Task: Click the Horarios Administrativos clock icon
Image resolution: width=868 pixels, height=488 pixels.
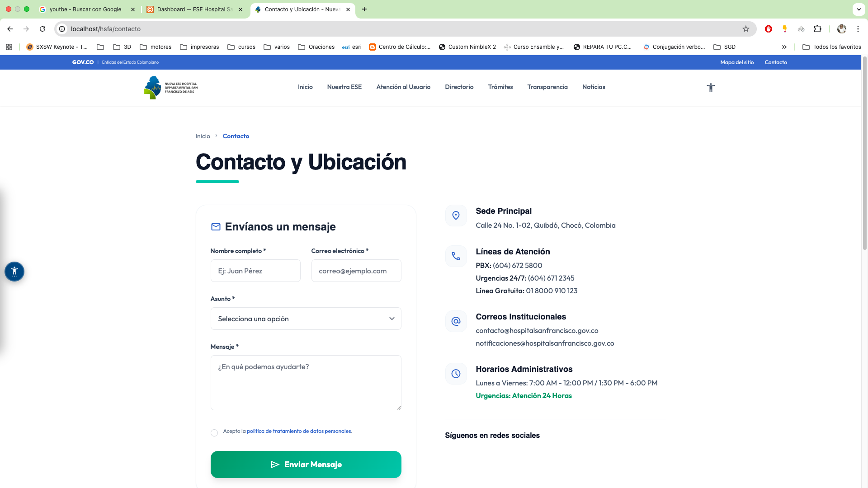Action: (456, 374)
